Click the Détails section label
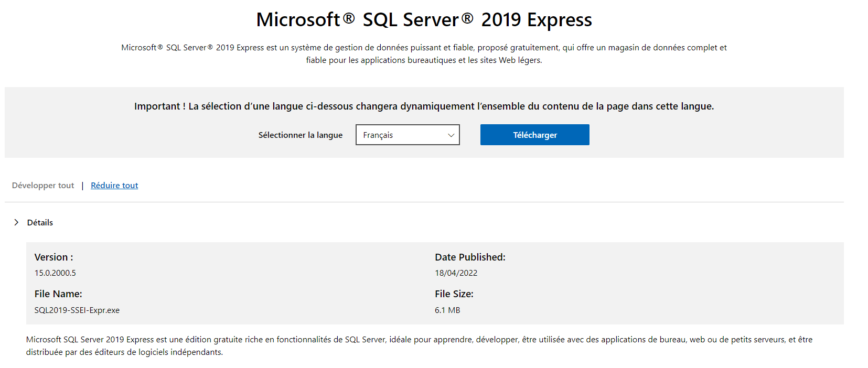This screenshot has width=868, height=368. click(x=40, y=223)
